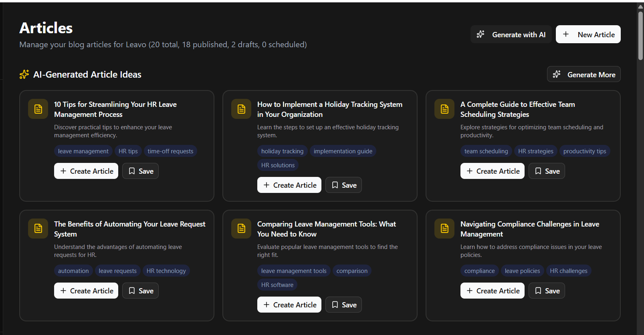Save the Navigating Compliance Challenges idea

[x=547, y=291]
